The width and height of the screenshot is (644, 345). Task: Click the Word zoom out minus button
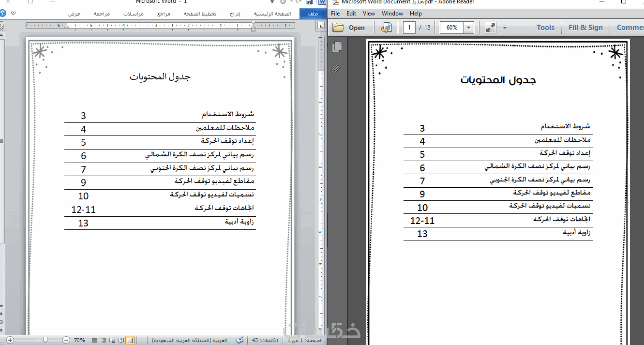click(x=66, y=340)
